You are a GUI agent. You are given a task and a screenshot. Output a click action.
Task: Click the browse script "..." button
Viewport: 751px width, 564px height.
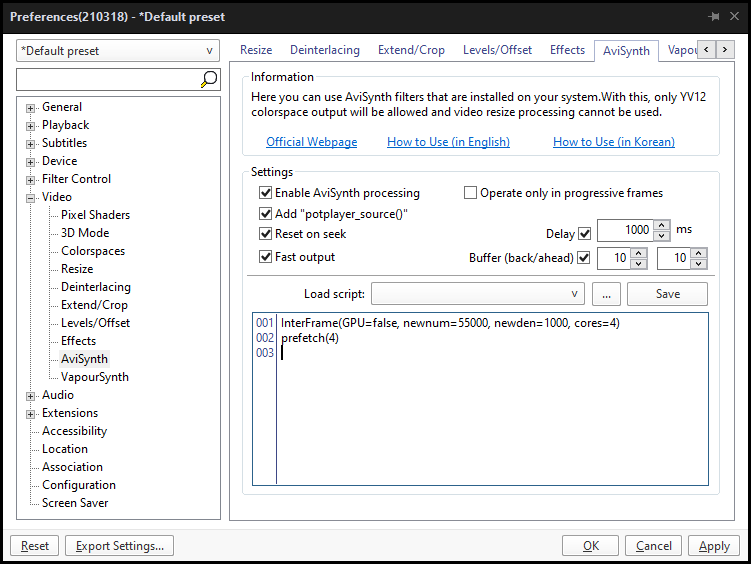pyautogui.click(x=606, y=293)
